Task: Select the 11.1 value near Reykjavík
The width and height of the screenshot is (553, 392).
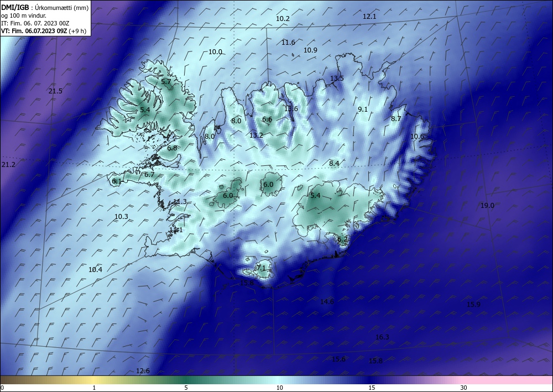Action: point(176,230)
